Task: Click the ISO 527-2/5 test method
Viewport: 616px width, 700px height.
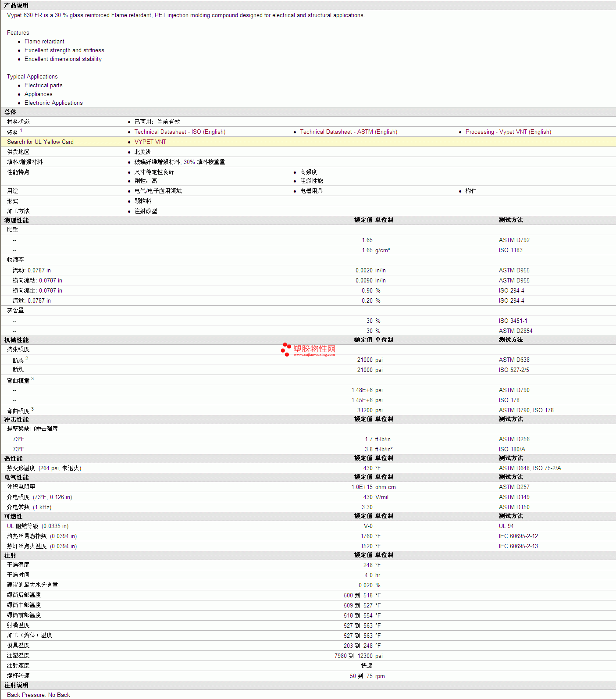Action: tap(514, 370)
